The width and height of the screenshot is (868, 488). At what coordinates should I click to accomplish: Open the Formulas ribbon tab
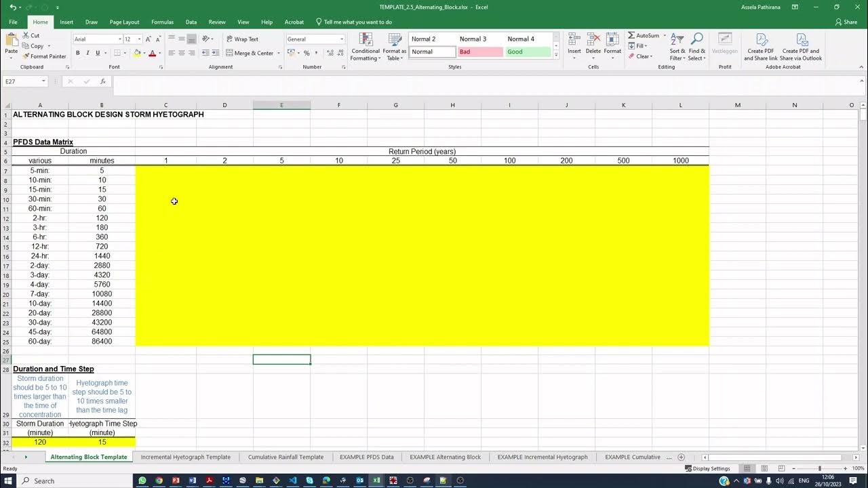162,22
